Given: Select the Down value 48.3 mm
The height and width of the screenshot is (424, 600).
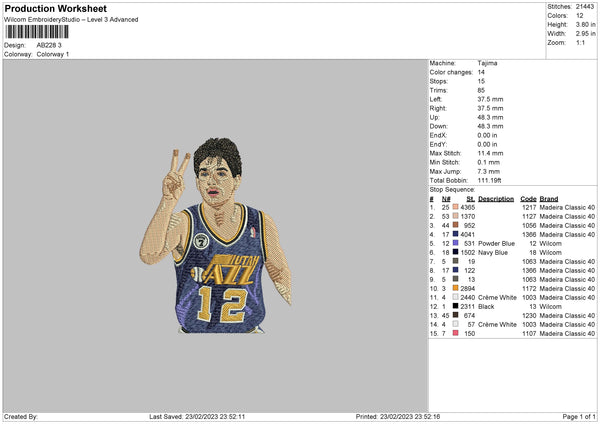Looking at the screenshot, I should point(490,126).
